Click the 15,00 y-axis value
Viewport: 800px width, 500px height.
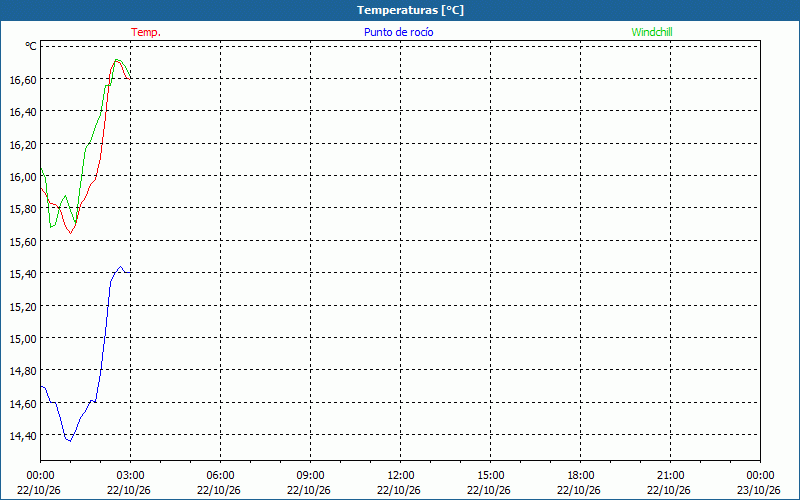pos(23,338)
